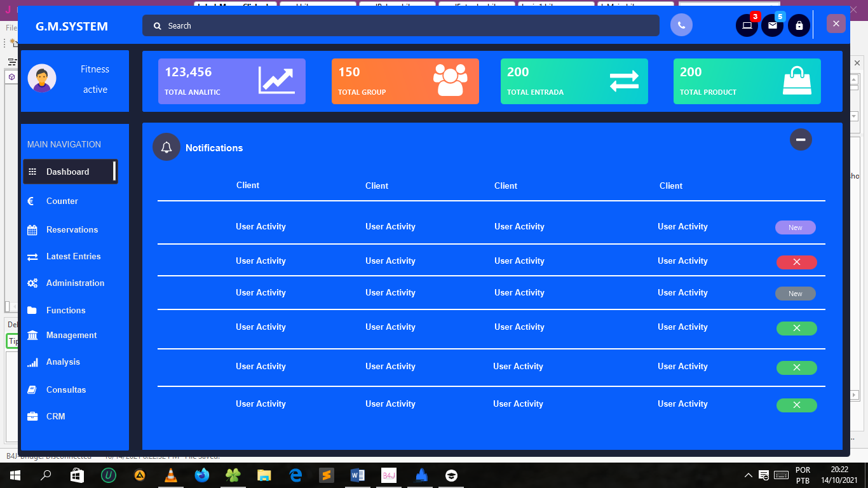Go to Reservations in the sidebar
Screen dimensions: 868x488
click(72, 229)
